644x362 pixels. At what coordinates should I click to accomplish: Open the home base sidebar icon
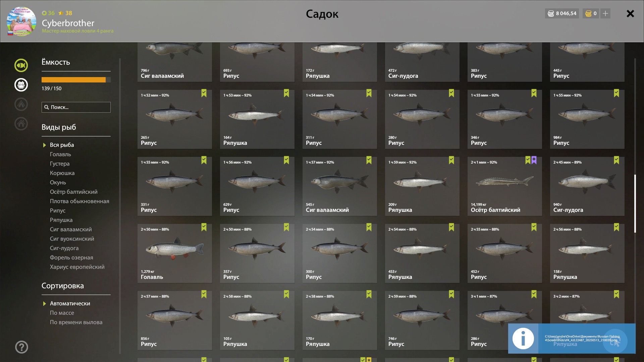(21, 124)
